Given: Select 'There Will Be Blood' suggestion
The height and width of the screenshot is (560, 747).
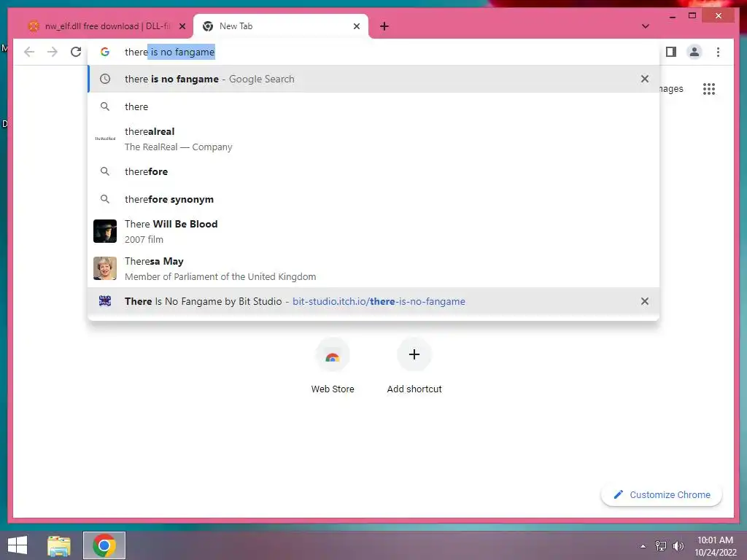Looking at the screenshot, I should tap(373, 231).
